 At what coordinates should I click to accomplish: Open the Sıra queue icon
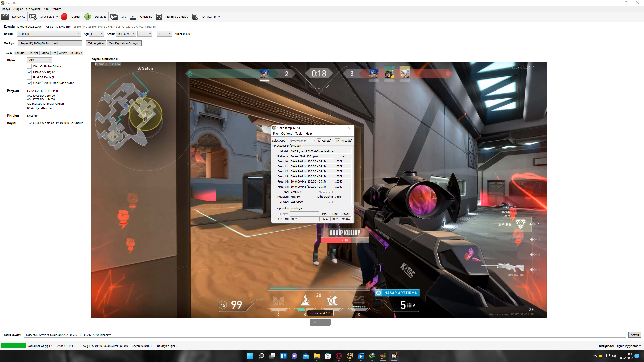(x=114, y=17)
